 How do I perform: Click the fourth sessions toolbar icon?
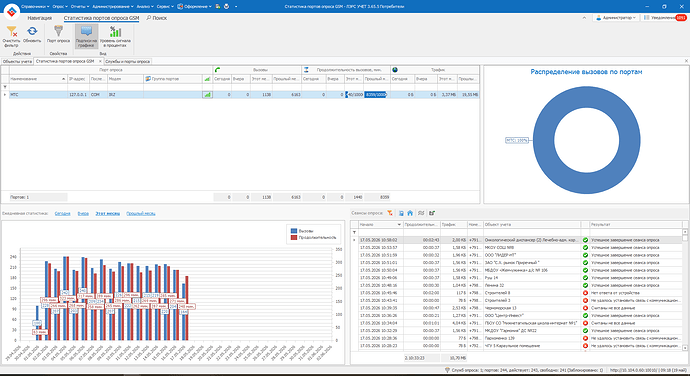421,213
